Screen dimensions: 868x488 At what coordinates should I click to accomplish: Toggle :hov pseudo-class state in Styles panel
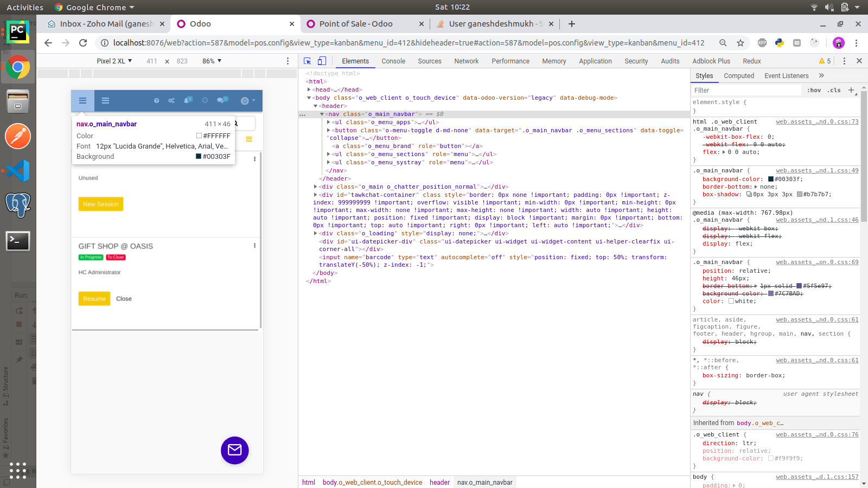pyautogui.click(x=814, y=90)
